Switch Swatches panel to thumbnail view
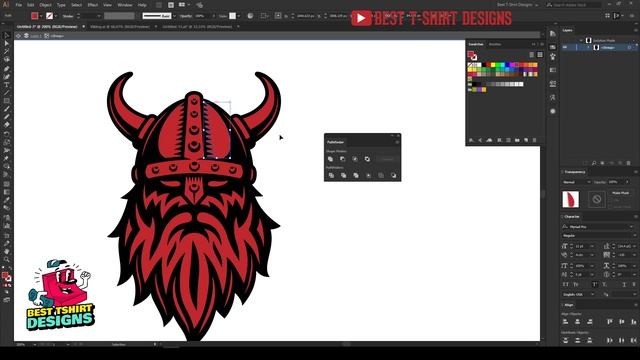Viewport: 640px width, 360px height. [540, 55]
